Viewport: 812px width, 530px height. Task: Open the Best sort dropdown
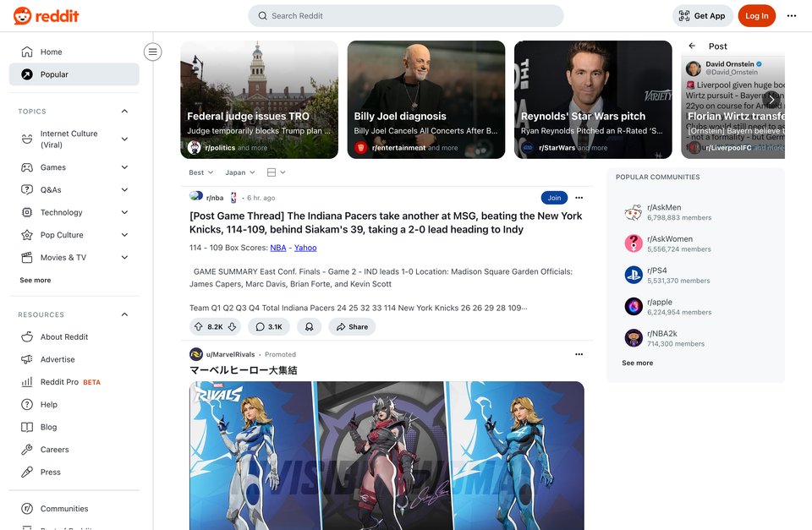pos(200,172)
